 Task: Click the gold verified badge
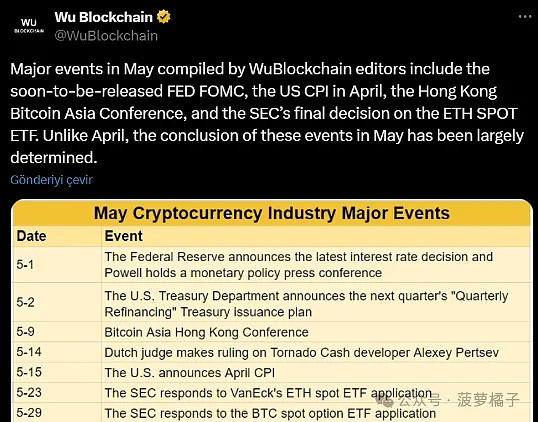[x=164, y=17]
